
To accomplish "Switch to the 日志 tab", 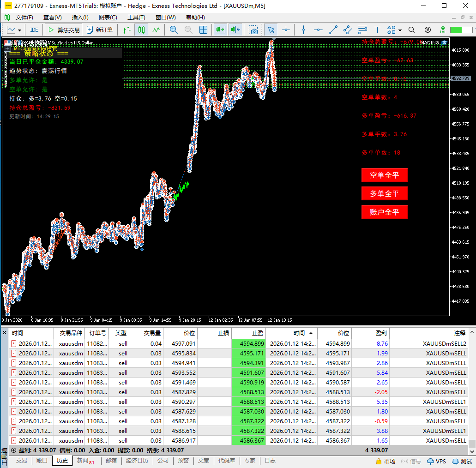I will click(x=270, y=461).
